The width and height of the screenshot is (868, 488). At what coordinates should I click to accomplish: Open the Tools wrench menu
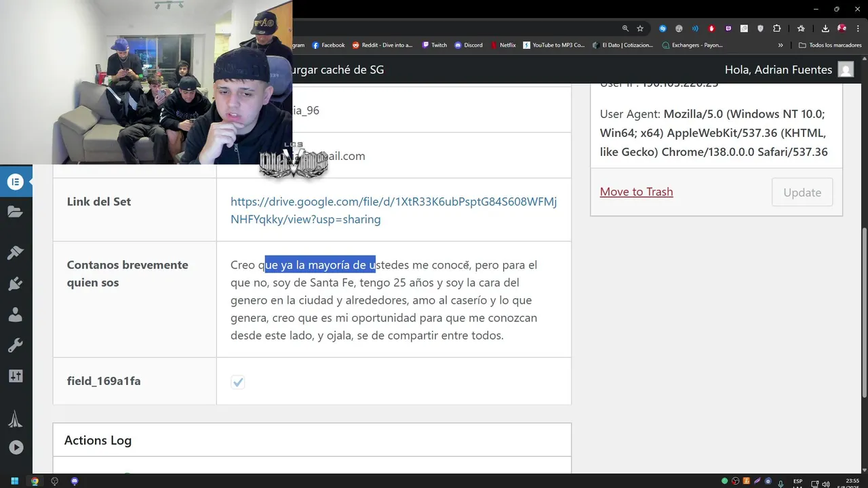tap(15, 346)
